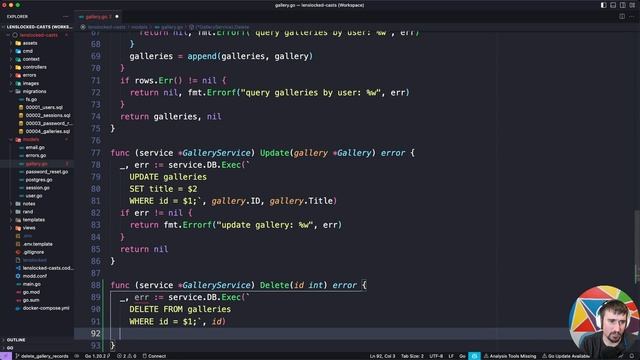Open Explorer views ellipsis menu

coord(65,17)
